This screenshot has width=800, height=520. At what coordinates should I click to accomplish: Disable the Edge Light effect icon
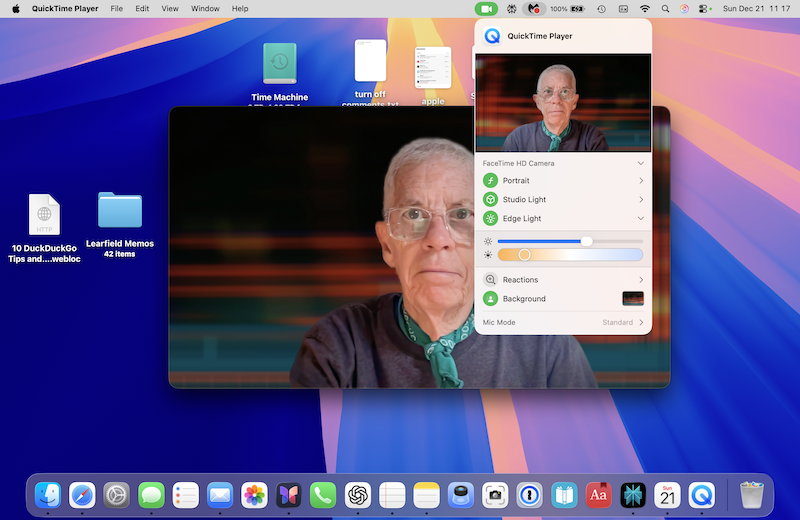point(490,219)
